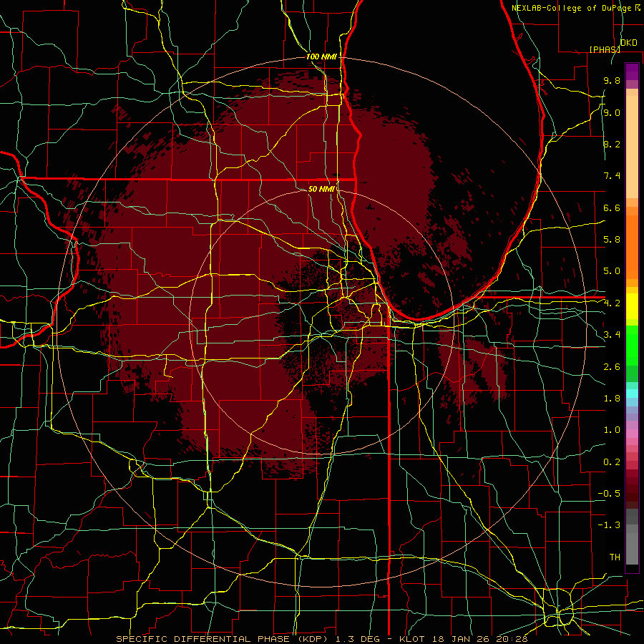The height and width of the screenshot is (644, 644).
Task: Click the -0.5 value on the scale
Action: pyautogui.click(x=609, y=494)
